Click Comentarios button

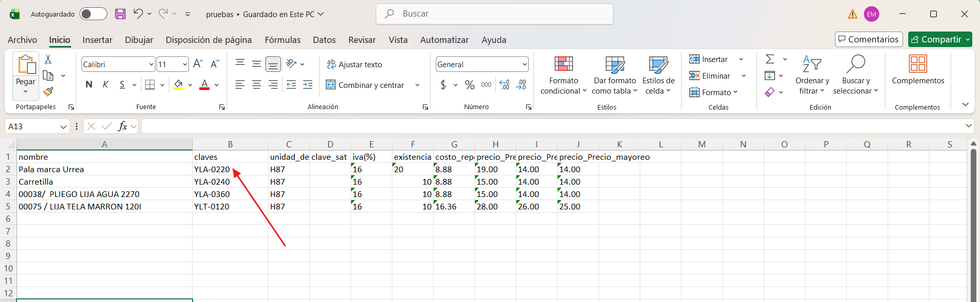868,39
